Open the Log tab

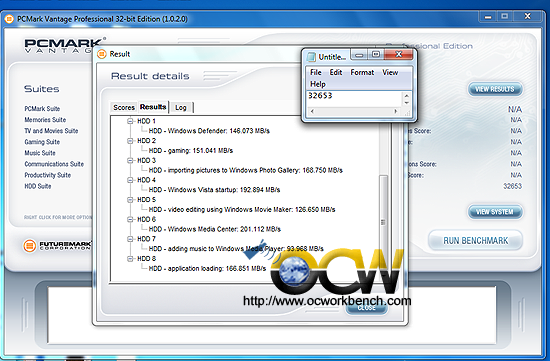pos(181,107)
